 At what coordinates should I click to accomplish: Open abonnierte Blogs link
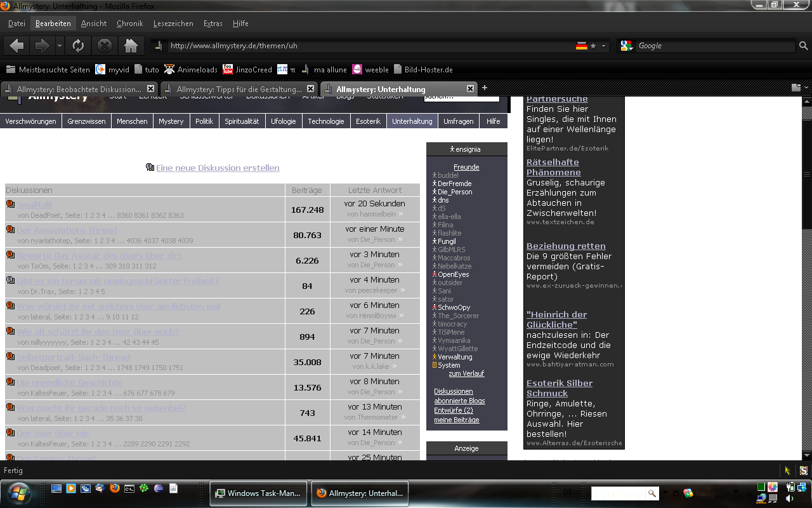point(459,401)
